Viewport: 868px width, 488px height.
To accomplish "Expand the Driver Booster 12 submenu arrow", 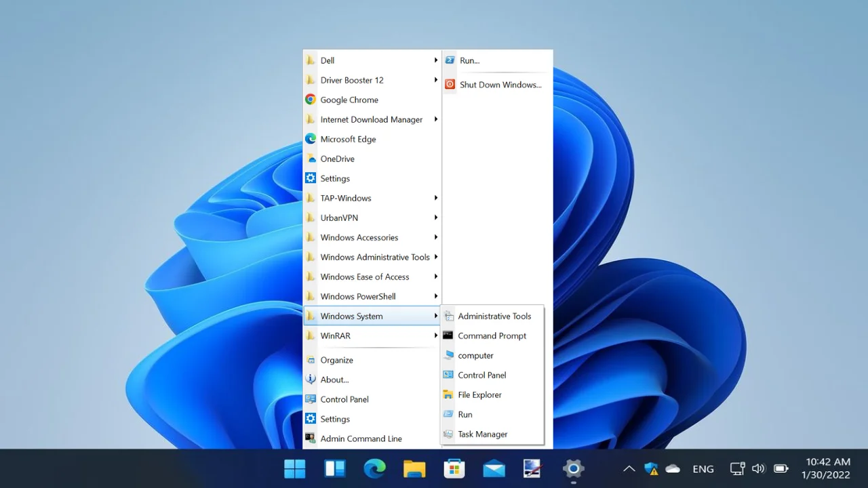I will point(436,80).
